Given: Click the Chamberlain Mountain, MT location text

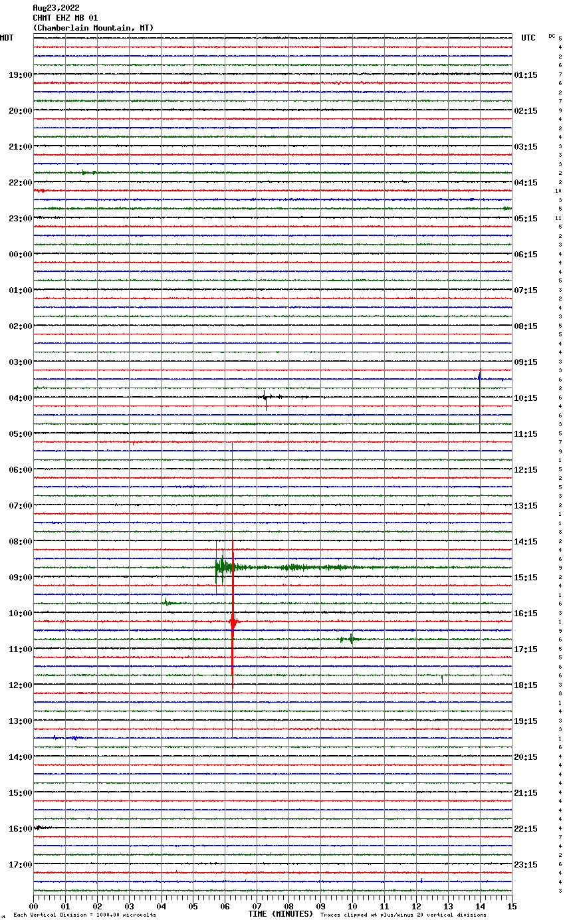Looking at the screenshot, I should point(93,28).
